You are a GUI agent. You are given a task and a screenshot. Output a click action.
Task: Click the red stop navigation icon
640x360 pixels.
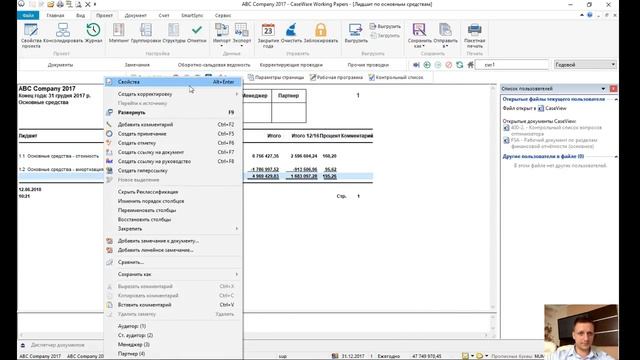pos(449,65)
